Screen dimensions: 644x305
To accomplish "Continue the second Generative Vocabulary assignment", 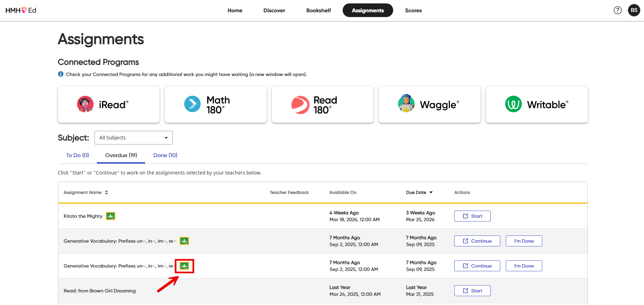I will (x=477, y=266).
